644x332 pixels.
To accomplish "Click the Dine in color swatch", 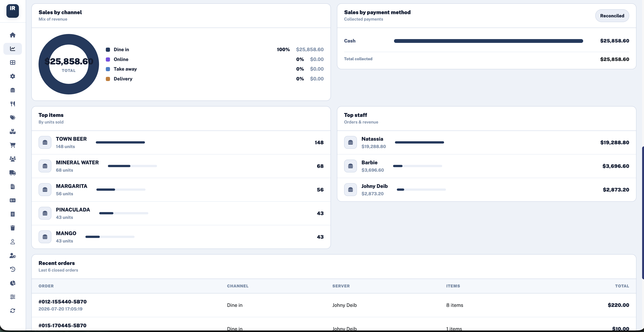I will tap(108, 49).
